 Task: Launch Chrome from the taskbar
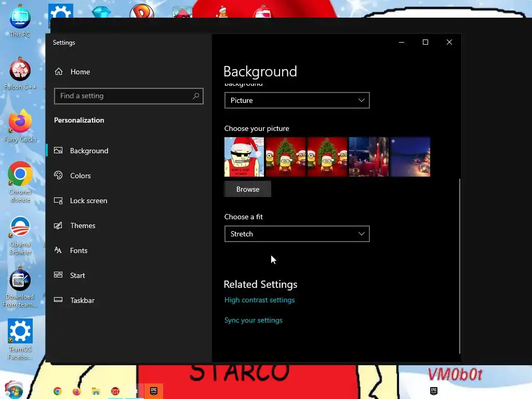pyautogui.click(x=58, y=391)
